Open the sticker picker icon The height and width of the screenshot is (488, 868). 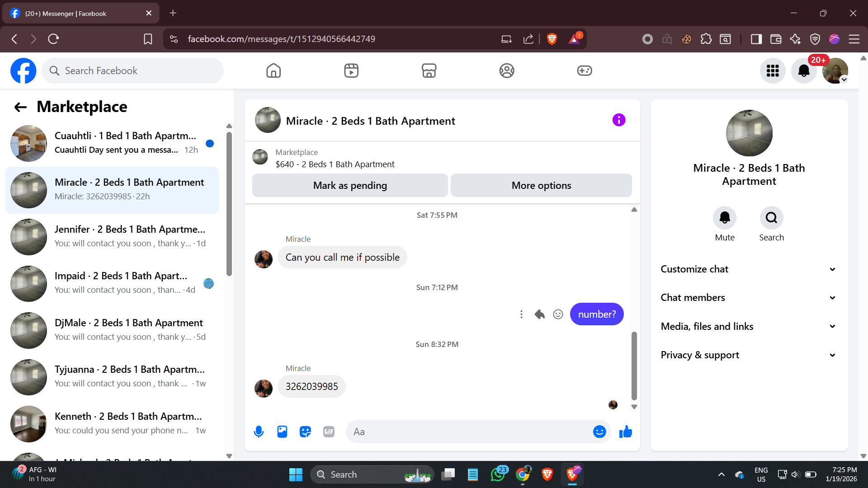coord(306,432)
